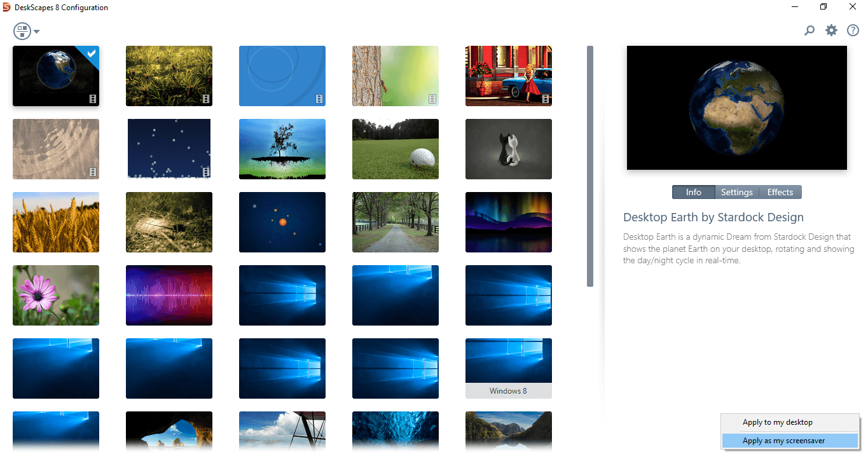This screenshot has height=461, width=868.
Task: Open the search magnifier icon
Action: pos(809,30)
